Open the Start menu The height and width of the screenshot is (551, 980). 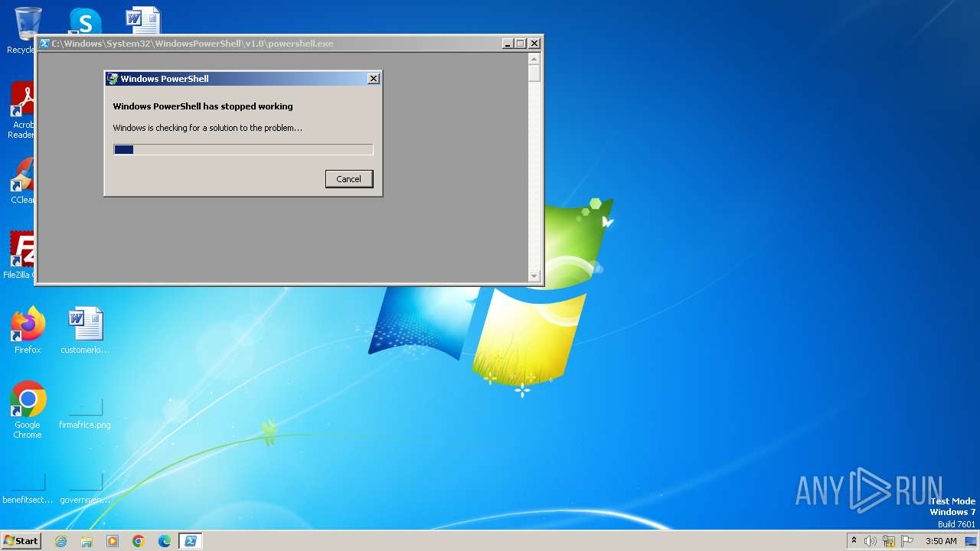coord(21,541)
